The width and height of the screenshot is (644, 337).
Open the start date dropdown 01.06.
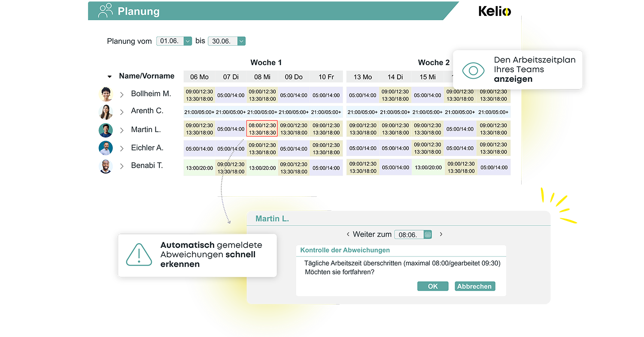188,41
